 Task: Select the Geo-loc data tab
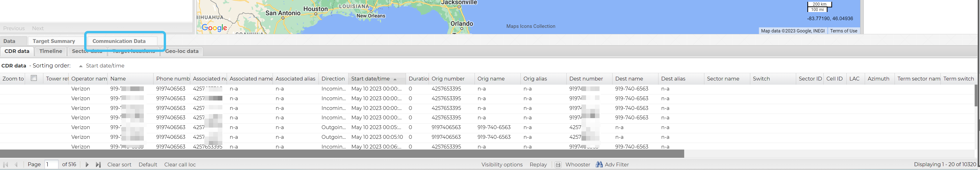click(182, 51)
